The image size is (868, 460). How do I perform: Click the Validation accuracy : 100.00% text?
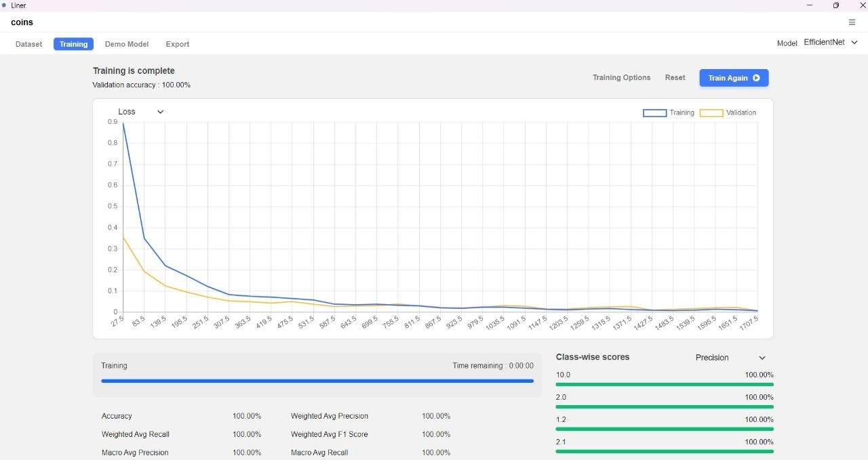point(142,85)
